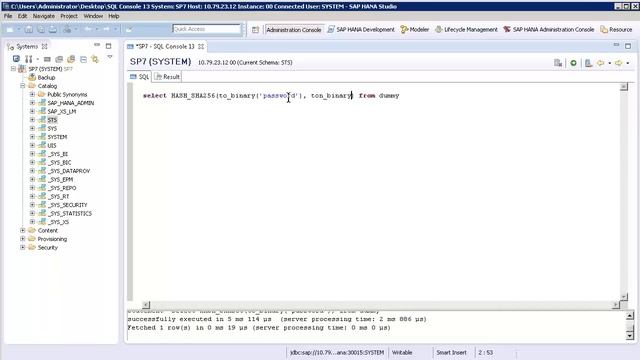Select the _SYS_STATISTICS schema

pos(70,213)
